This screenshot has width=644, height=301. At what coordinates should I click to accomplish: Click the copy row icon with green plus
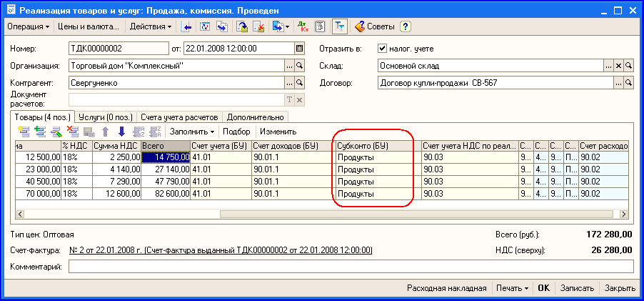40,132
